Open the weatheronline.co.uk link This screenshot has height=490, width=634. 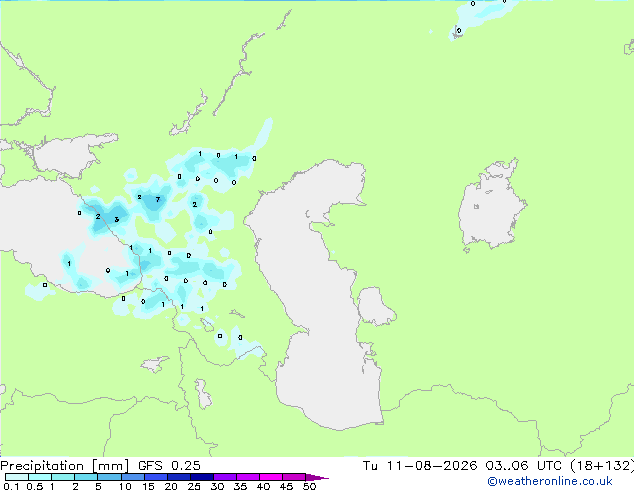[x=550, y=481]
